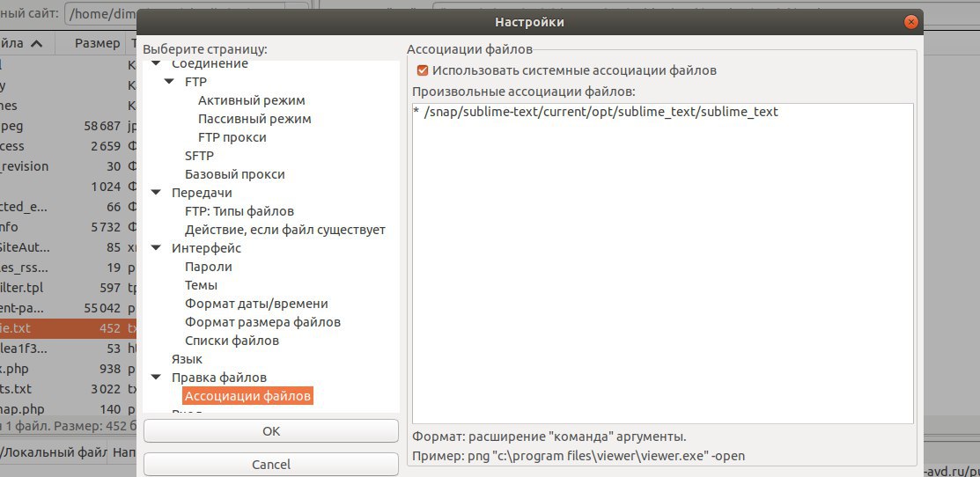The height and width of the screenshot is (477, 980).
Task: Select the _revision file row in main window
Action: pos(68,166)
